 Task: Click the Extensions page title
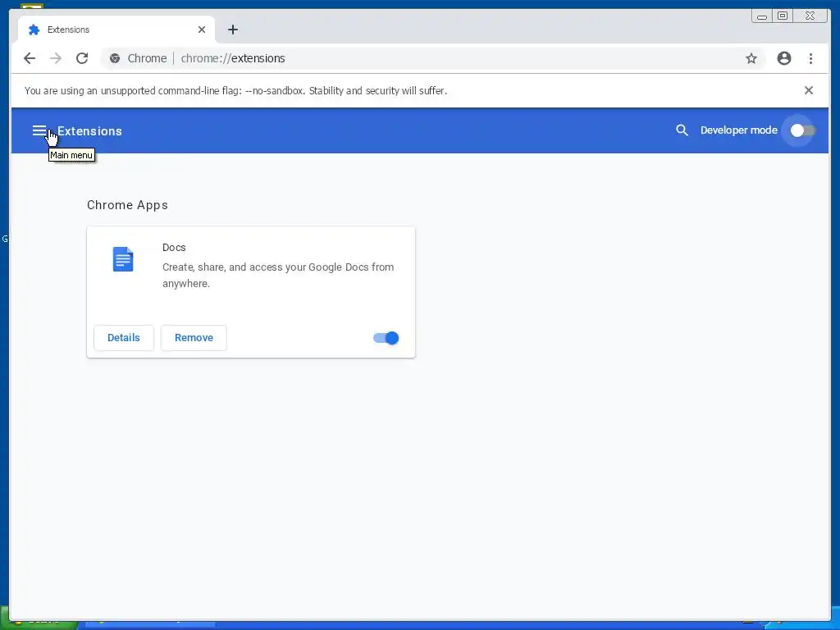coord(89,131)
